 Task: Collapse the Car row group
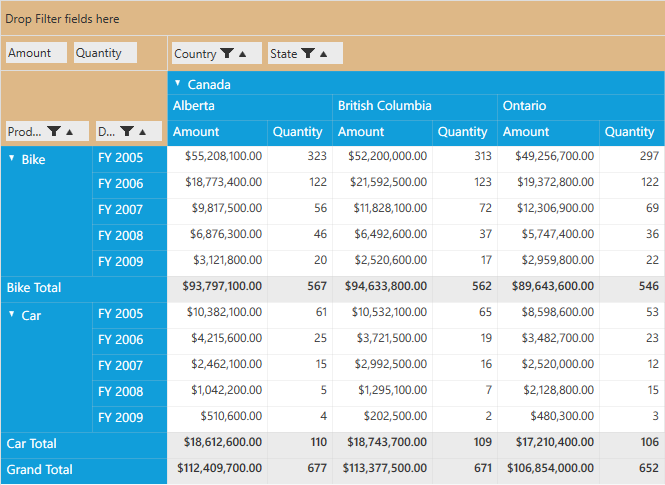tap(12, 314)
